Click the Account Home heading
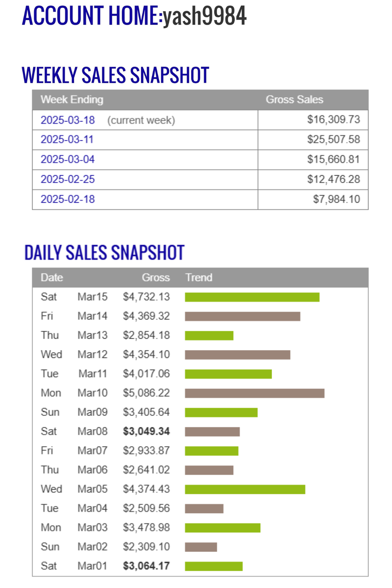Viewport: 392px width, 588px height. click(x=92, y=16)
